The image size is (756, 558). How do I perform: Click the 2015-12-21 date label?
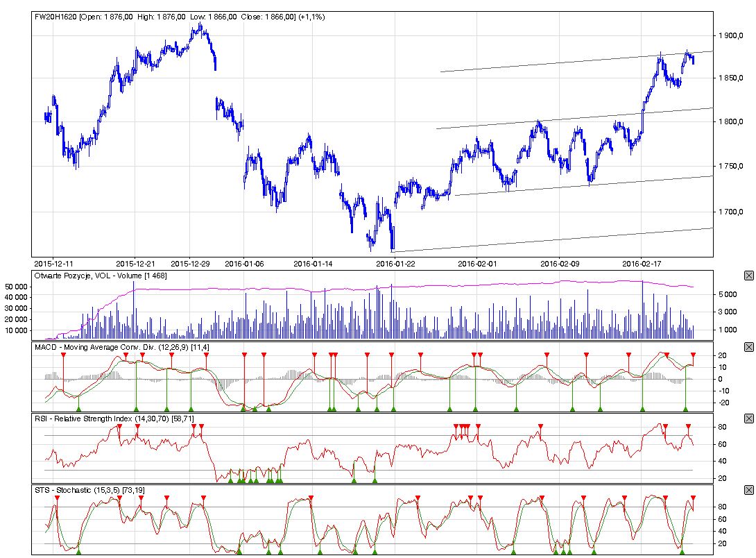click(x=135, y=264)
